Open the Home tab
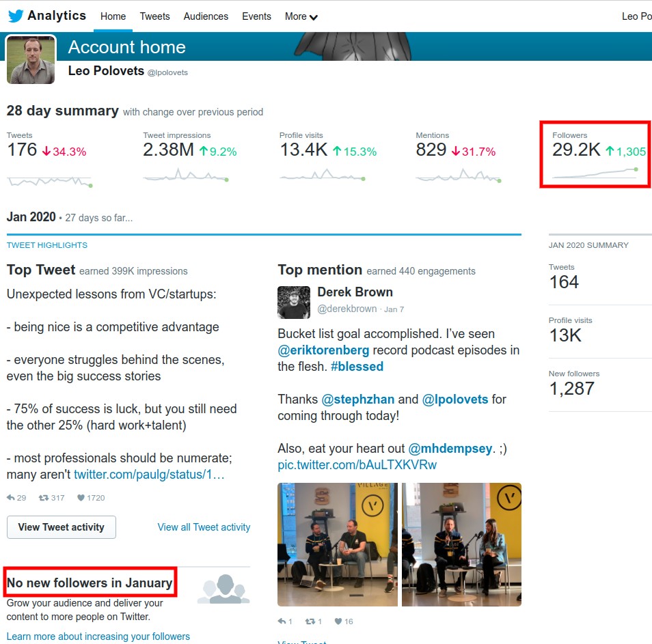Viewport: 652px width, 644px height. (113, 16)
